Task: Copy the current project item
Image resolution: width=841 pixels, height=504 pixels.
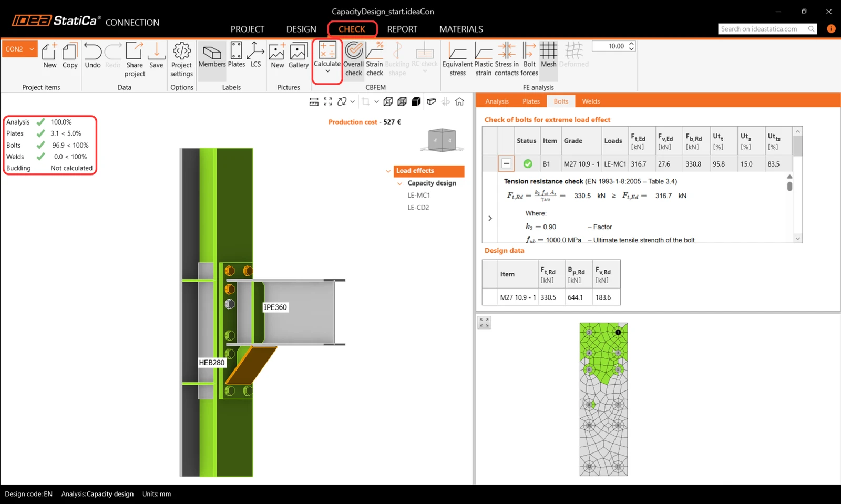Action: [x=70, y=56]
